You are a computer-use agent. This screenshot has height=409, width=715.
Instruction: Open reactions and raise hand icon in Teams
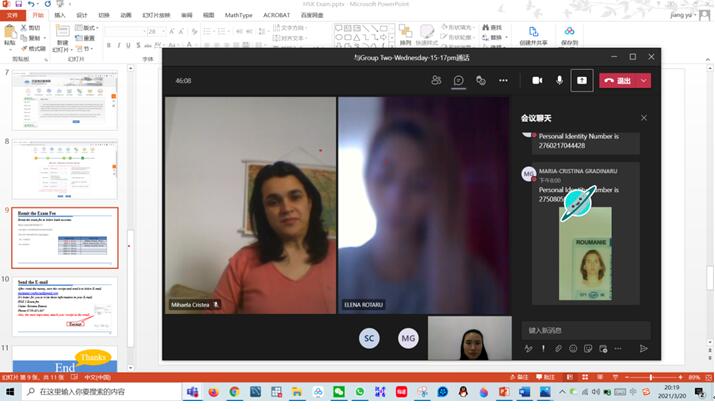tap(481, 81)
